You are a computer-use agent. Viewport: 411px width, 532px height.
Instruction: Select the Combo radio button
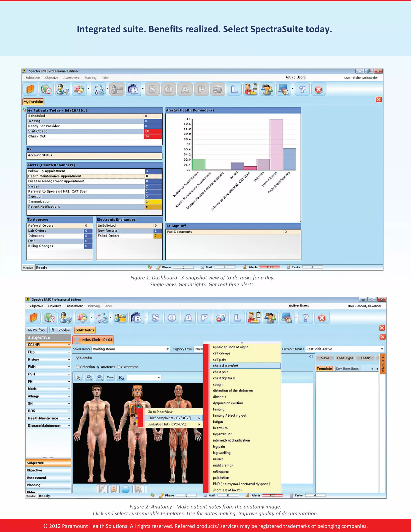[78, 358]
